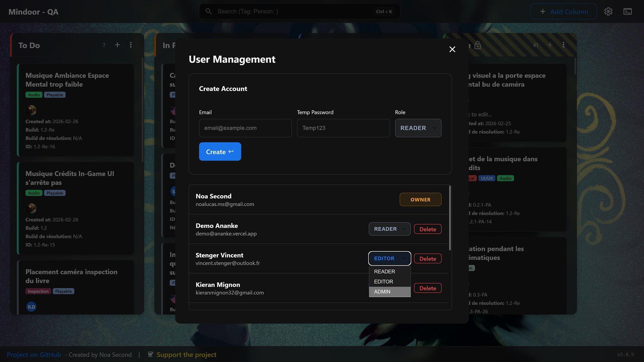The image size is (644, 362).
Task: Click the plus icon in To Do column
Action: click(117, 45)
